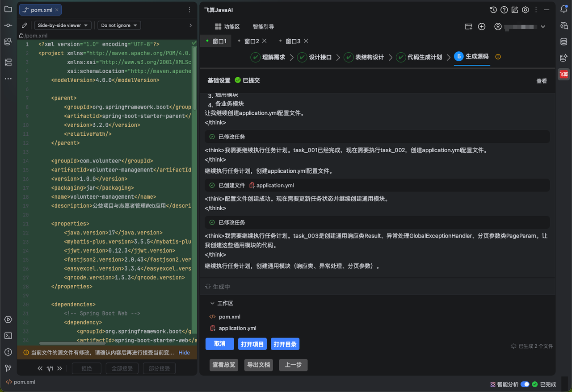
Task: Open the red 飞算 plugin icon
Action: (564, 74)
